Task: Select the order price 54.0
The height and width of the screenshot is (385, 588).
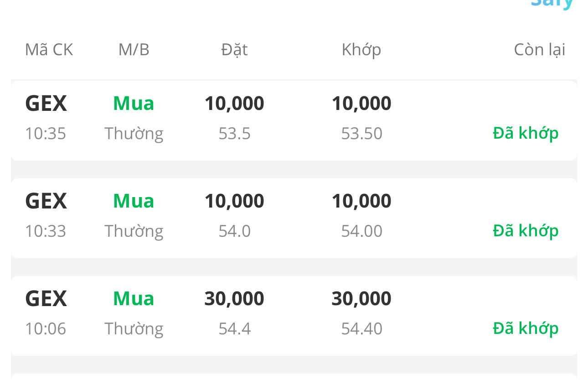Action: (234, 231)
